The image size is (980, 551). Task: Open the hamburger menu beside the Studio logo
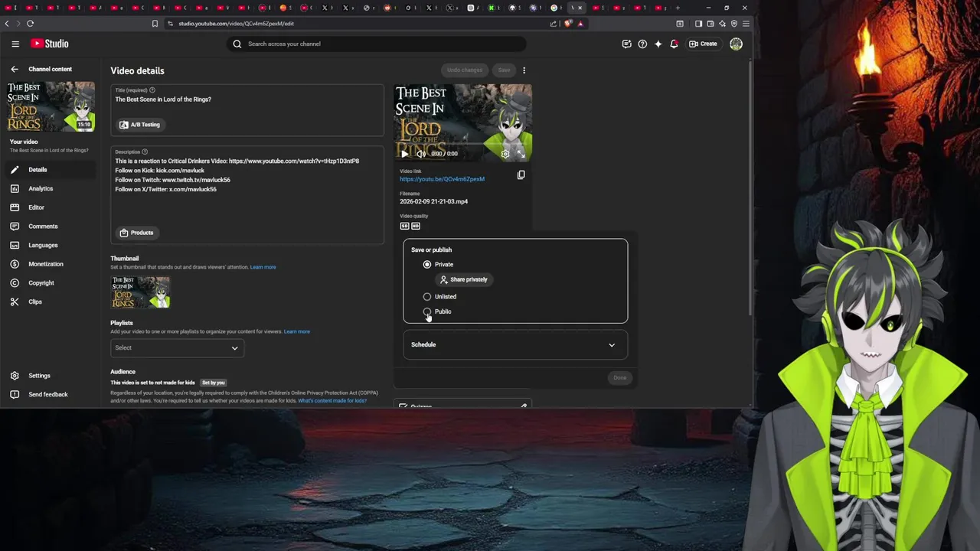15,44
